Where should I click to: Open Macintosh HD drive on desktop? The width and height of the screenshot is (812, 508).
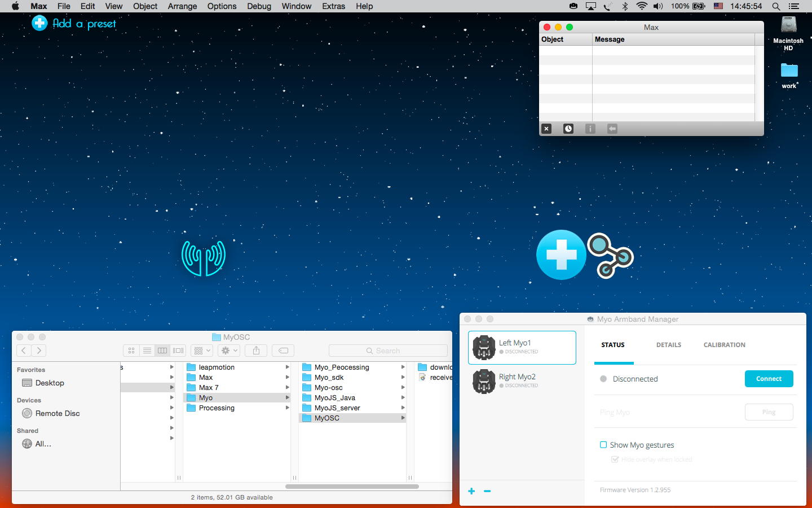pyautogui.click(x=788, y=34)
